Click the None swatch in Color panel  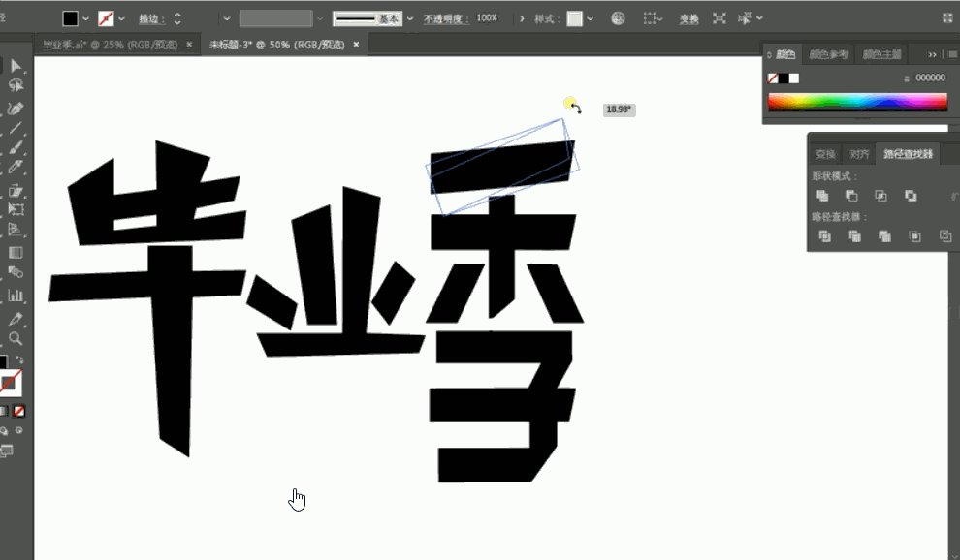coord(773,78)
